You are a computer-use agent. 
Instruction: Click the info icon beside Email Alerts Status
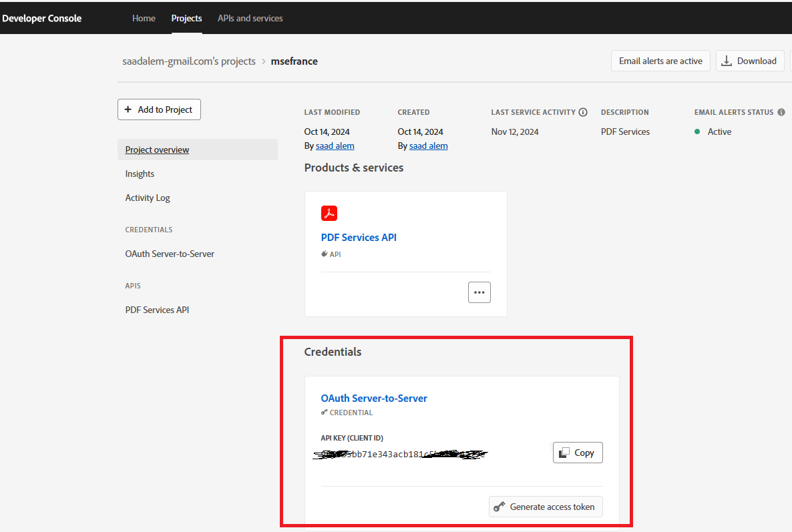coord(780,111)
